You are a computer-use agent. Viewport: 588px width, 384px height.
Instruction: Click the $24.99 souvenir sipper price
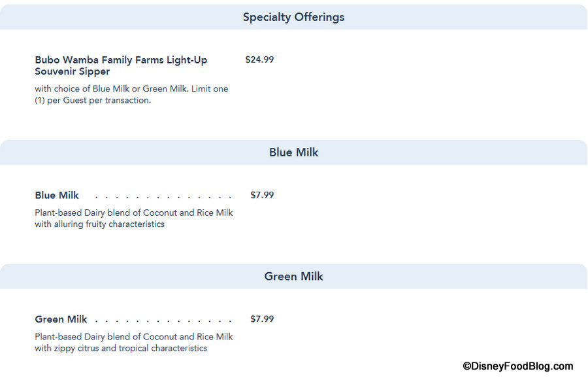(x=259, y=60)
